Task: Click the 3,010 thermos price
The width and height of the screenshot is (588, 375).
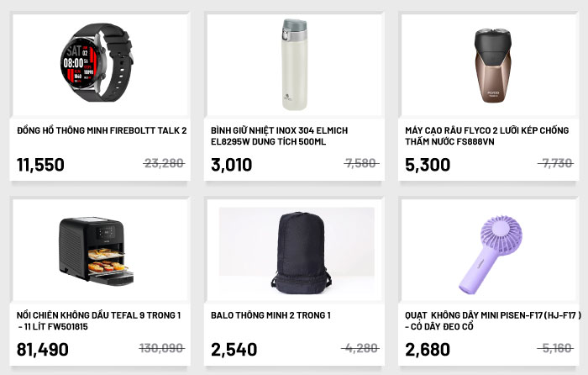Action: coord(231,165)
